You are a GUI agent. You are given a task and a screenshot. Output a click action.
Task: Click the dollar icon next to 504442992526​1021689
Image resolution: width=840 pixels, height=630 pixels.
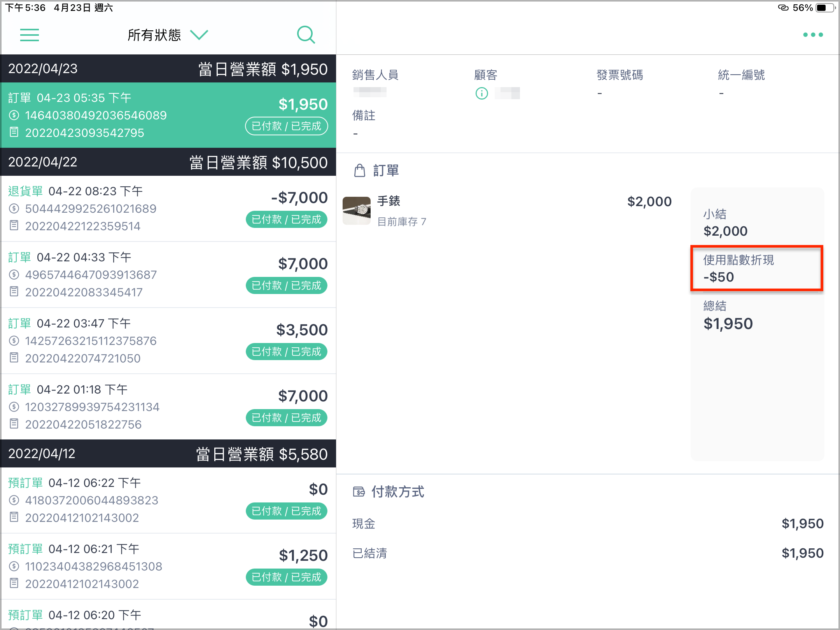[14, 208]
